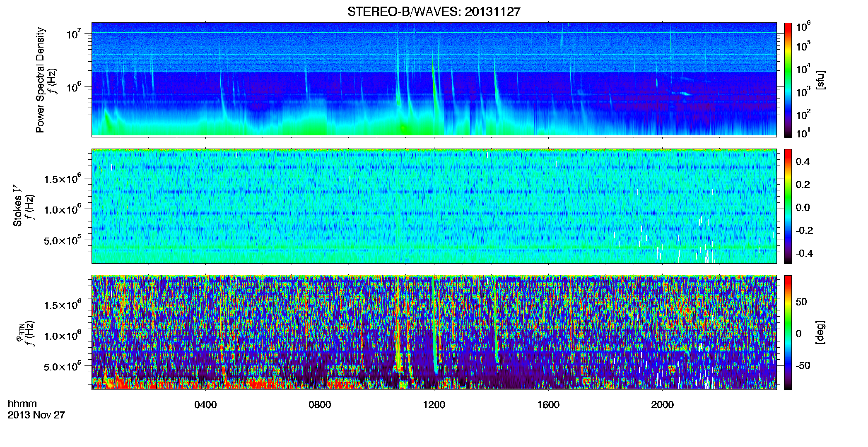The image size is (868, 447).
Task: Click the 10^6 tick on top frequency axis
Action: (73, 87)
